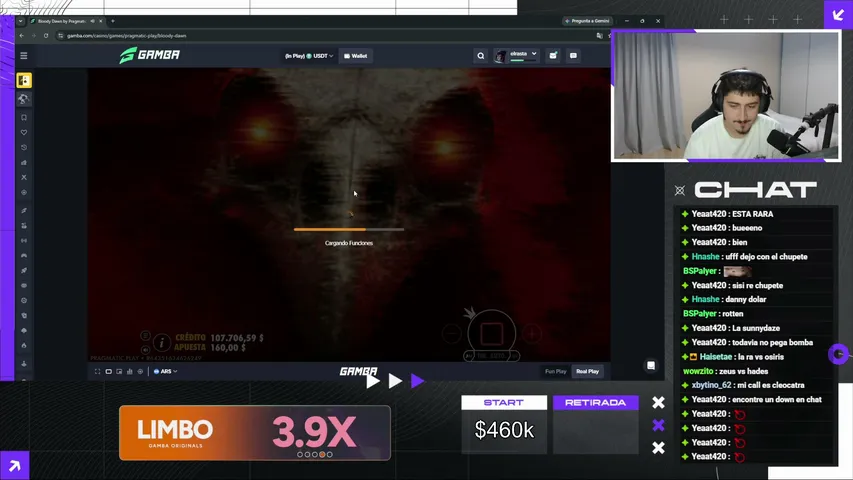
Task: Open the spade card icon in sidebar
Action: tap(24, 330)
